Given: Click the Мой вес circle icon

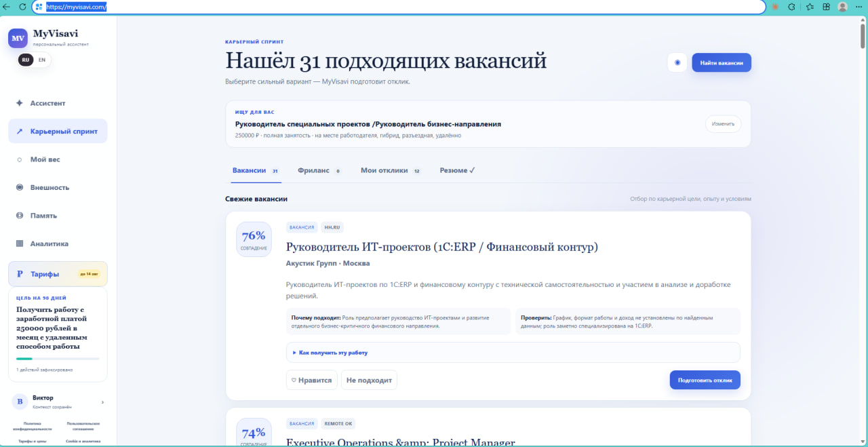Looking at the screenshot, I should point(20,159).
